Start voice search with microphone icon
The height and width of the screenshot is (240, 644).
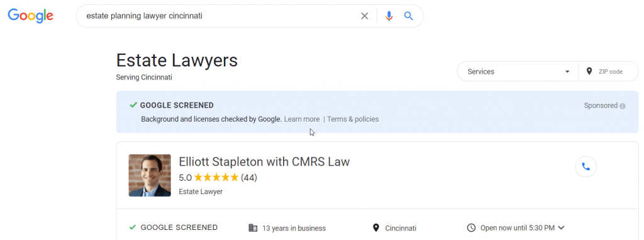[389, 16]
